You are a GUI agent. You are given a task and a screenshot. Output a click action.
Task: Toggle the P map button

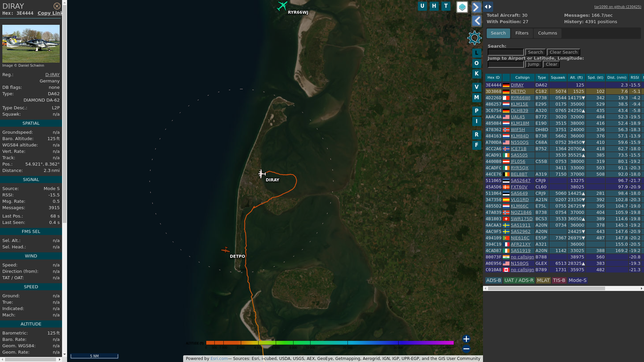477,111
